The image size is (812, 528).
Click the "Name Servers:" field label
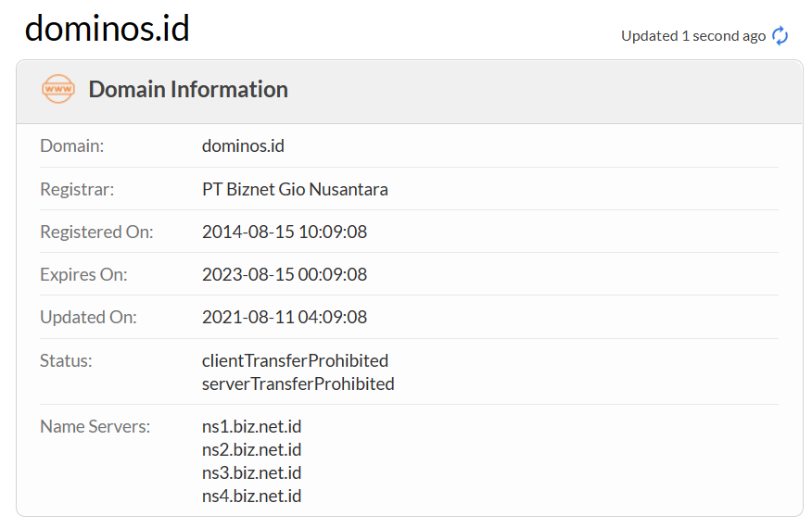point(95,427)
